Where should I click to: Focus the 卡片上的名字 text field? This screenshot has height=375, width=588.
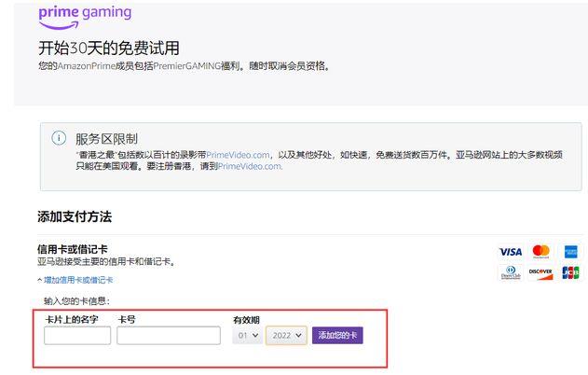click(x=77, y=335)
